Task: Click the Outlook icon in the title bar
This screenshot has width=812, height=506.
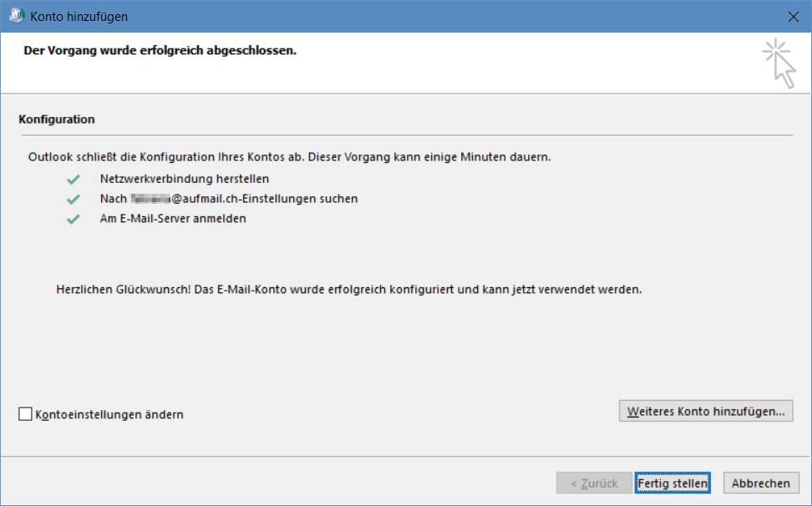Action: [17, 16]
